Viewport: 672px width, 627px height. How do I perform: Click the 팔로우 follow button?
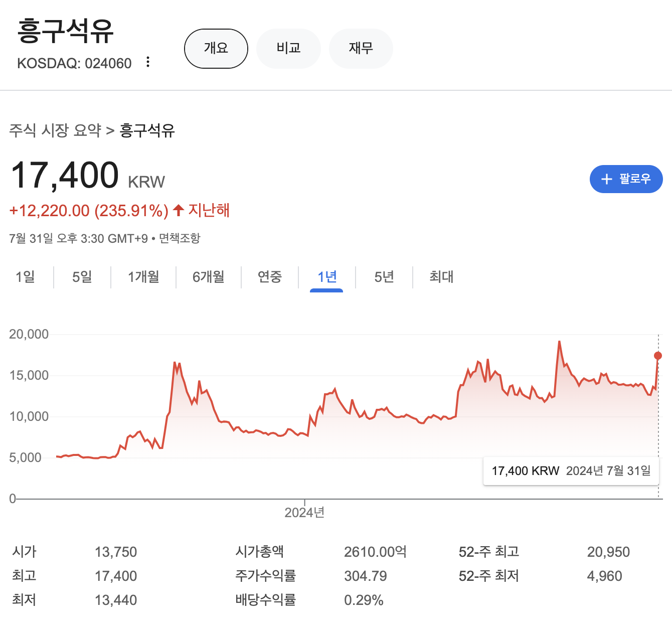click(x=626, y=179)
